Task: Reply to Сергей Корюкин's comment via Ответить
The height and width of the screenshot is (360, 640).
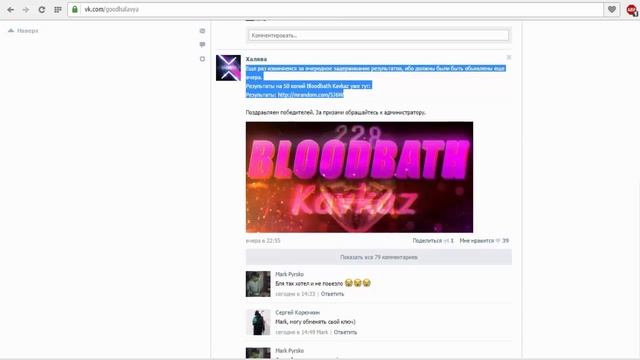Action: [x=345, y=332]
